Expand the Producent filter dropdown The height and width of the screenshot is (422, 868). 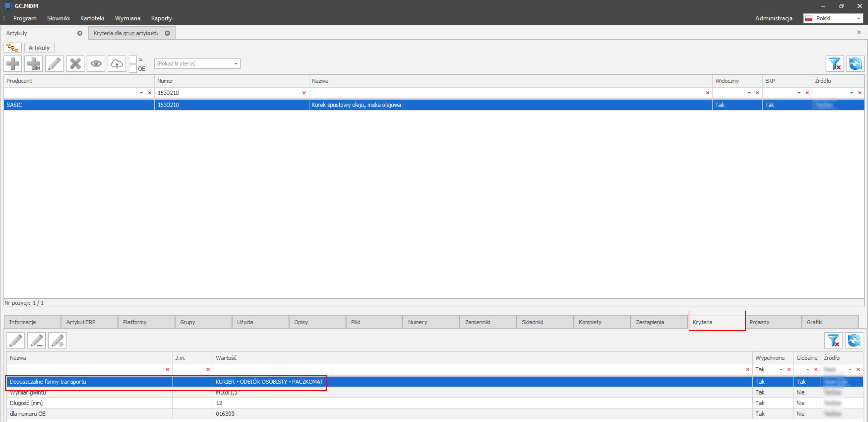[141, 93]
